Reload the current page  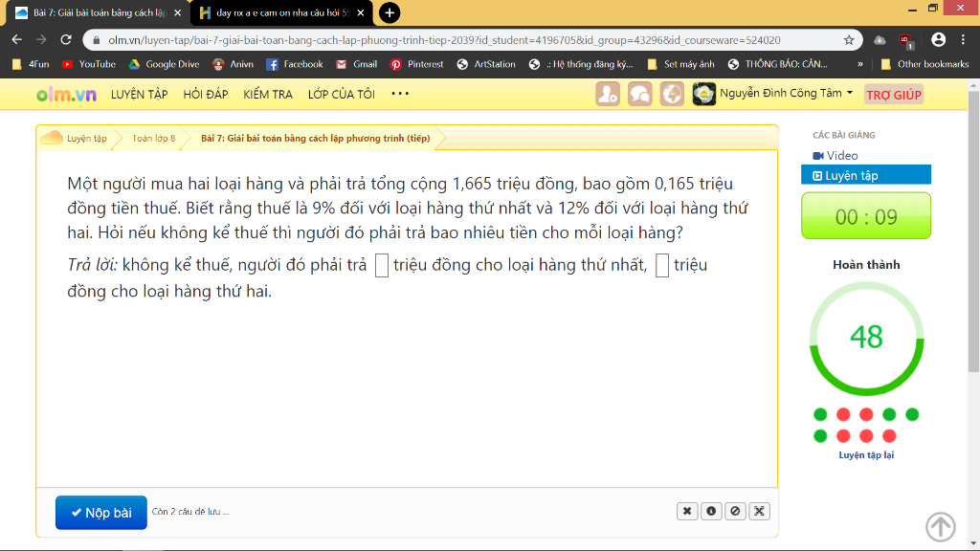point(66,40)
